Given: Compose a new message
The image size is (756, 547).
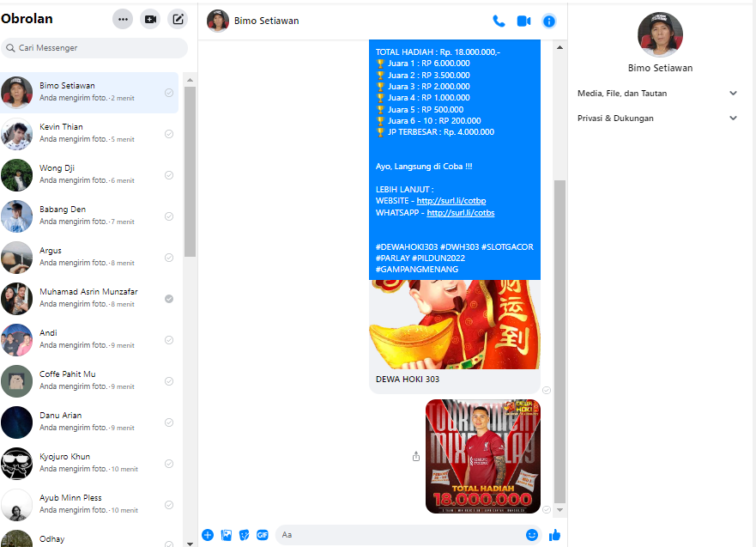Looking at the screenshot, I should pyautogui.click(x=178, y=19).
